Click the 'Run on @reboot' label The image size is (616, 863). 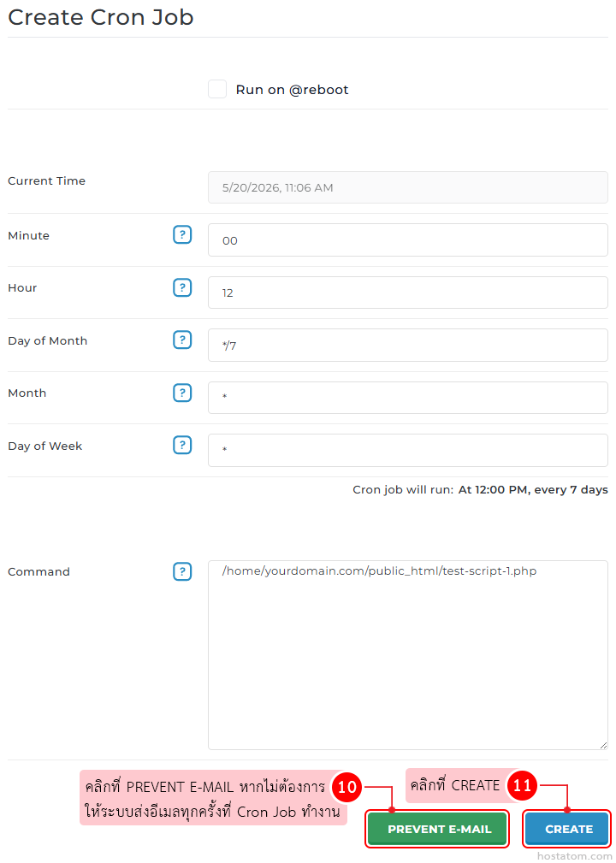click(x=292, y=90)
